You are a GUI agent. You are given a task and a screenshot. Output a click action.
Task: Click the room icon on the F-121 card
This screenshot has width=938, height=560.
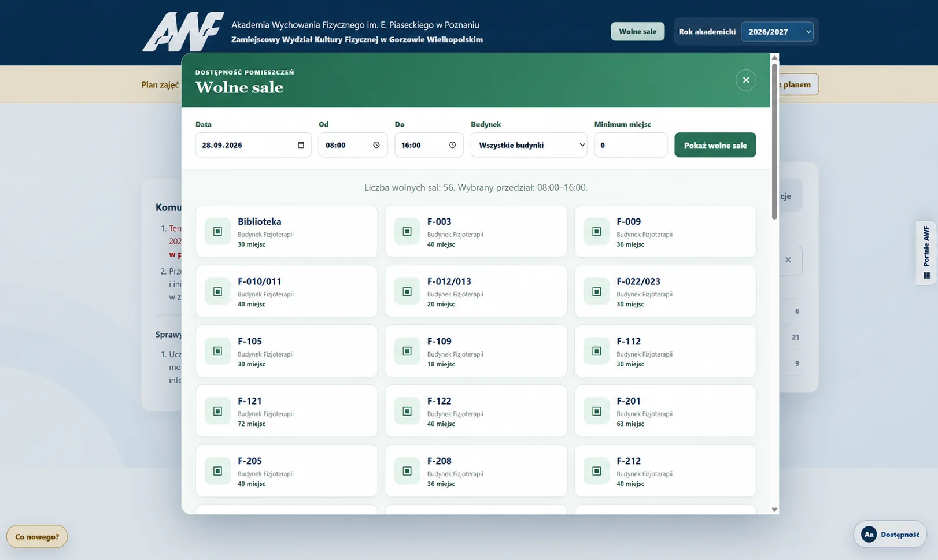[217, 411]
